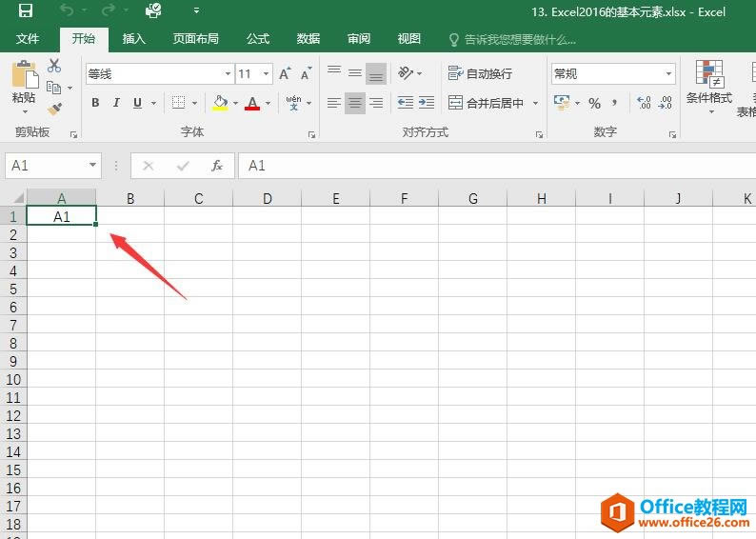Open 数字 group dialog launcher
Screen dimensions: 756x539
672,135
